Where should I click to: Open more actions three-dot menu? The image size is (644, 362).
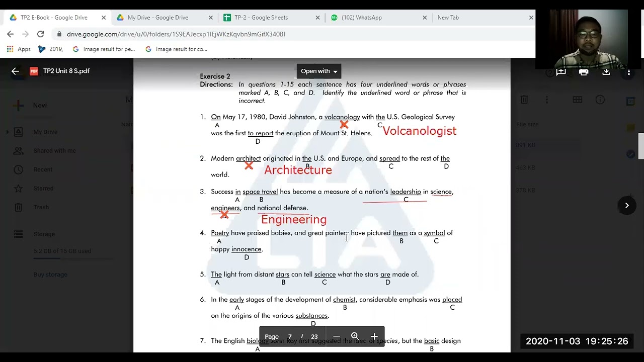(628, 72)
